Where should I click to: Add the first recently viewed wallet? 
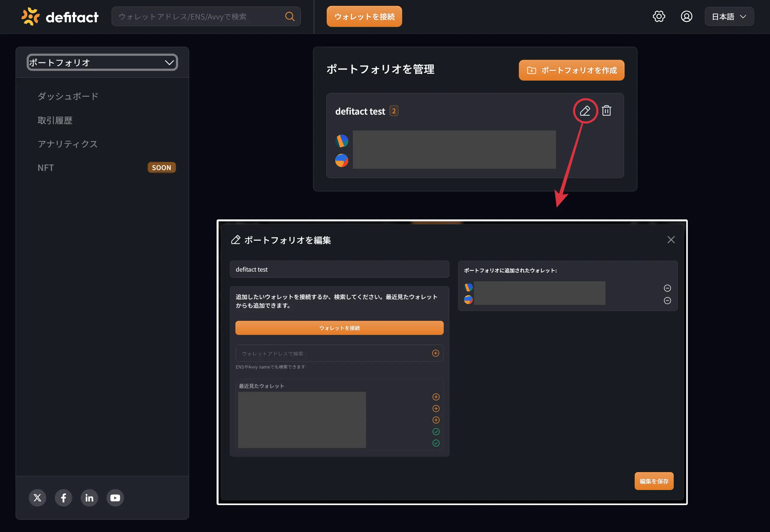click(x=436, y=397)
